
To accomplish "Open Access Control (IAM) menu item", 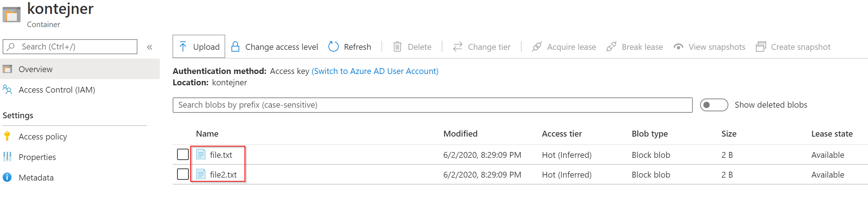I will click(x=56, y=90).
